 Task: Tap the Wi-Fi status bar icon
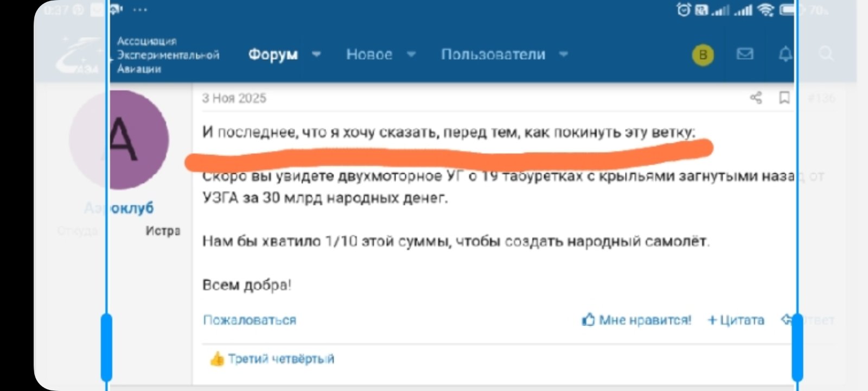click(x=765, y=10)
